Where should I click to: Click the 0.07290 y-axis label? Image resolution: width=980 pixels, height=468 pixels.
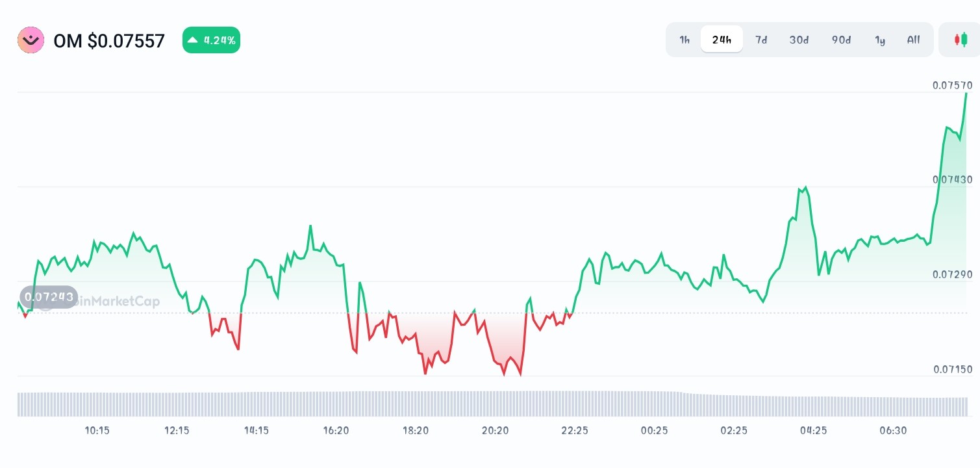(x=953, y=274)
